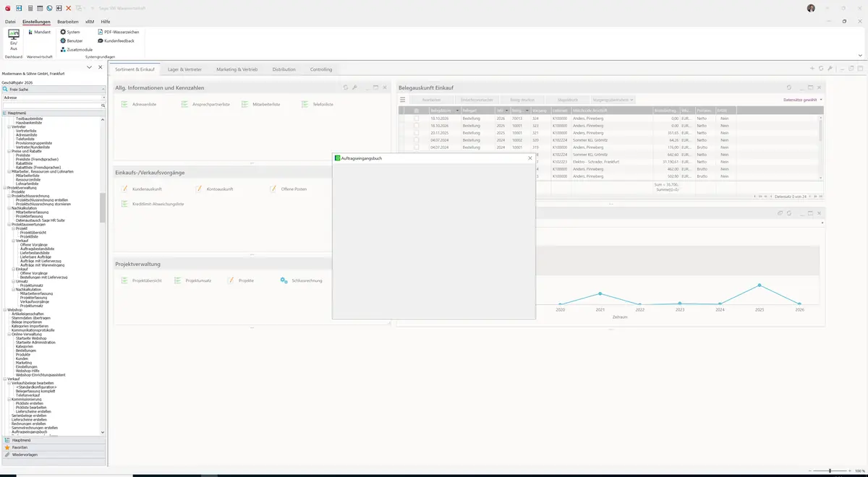Click the Favoriten navigation button

click(x=54, y=447)
